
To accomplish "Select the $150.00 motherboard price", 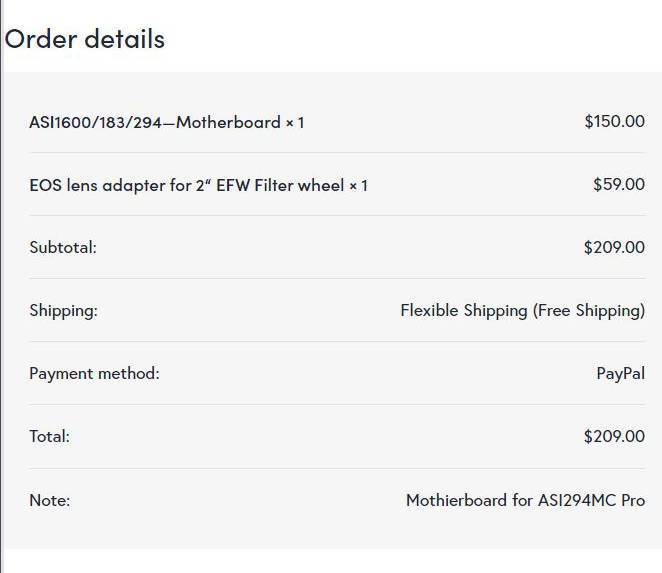I will [614, 122].
